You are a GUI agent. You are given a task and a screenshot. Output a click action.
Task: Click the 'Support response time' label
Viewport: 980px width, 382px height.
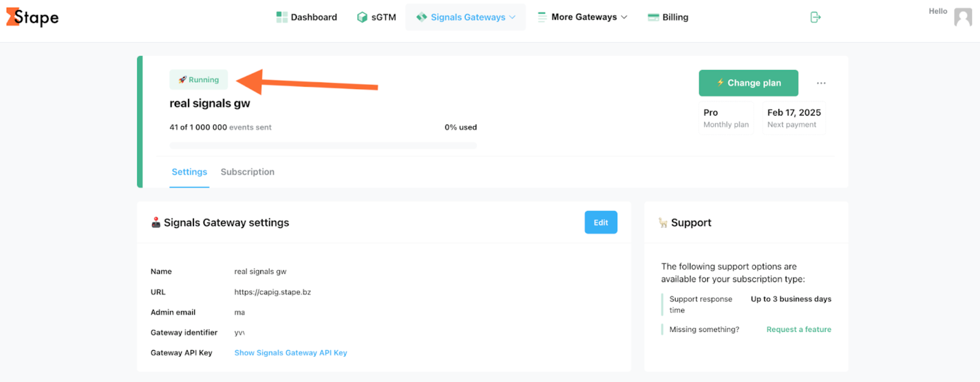point(701,305)
